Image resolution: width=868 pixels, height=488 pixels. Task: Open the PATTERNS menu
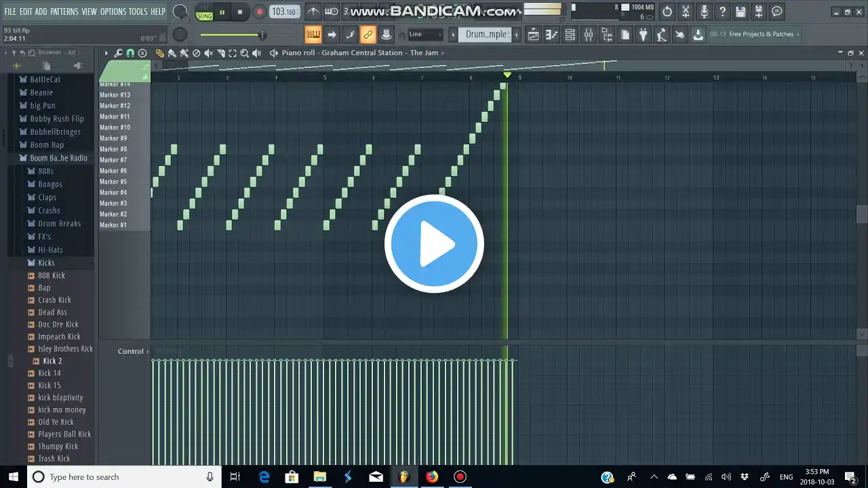pos(64,12)
